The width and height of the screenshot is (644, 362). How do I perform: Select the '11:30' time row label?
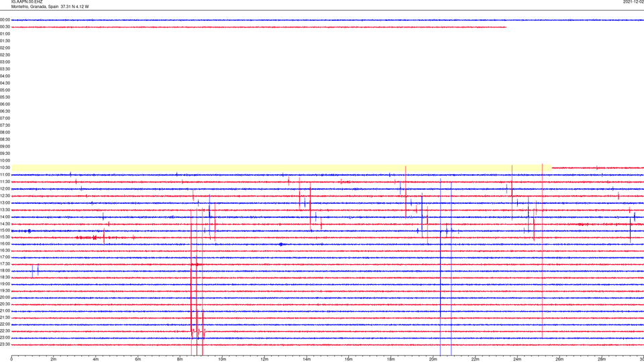(5, 182)
